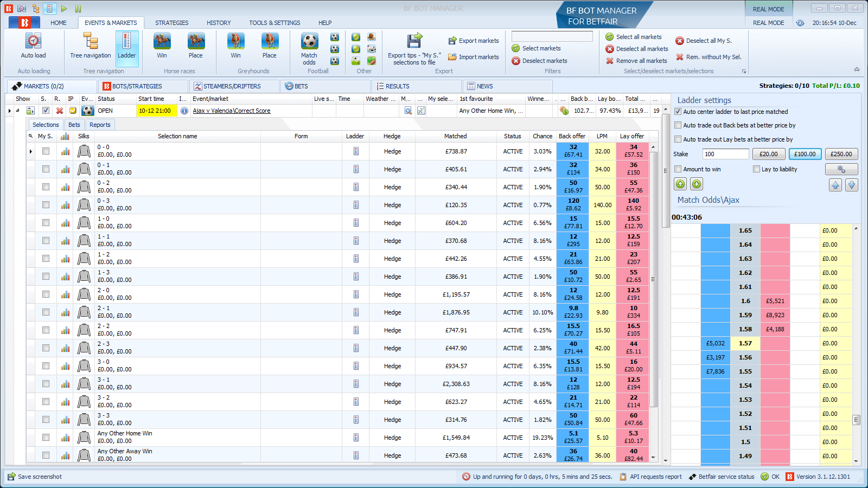
Task: Click the Import markets icon
Action: 452,56
